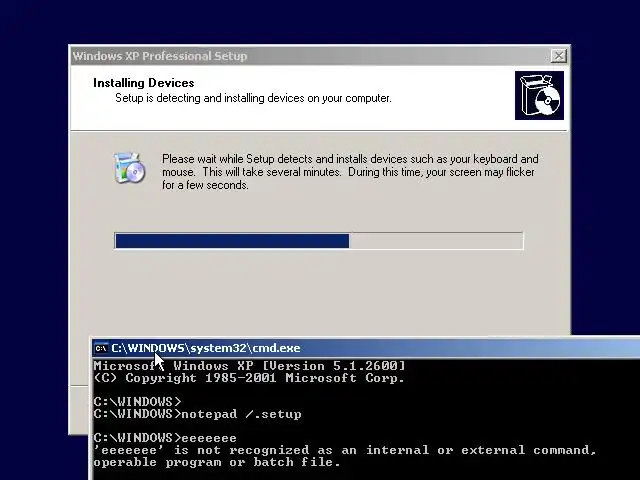Click the setup box and CD header icon
The image size is (640, 480).
click(539, 96)
